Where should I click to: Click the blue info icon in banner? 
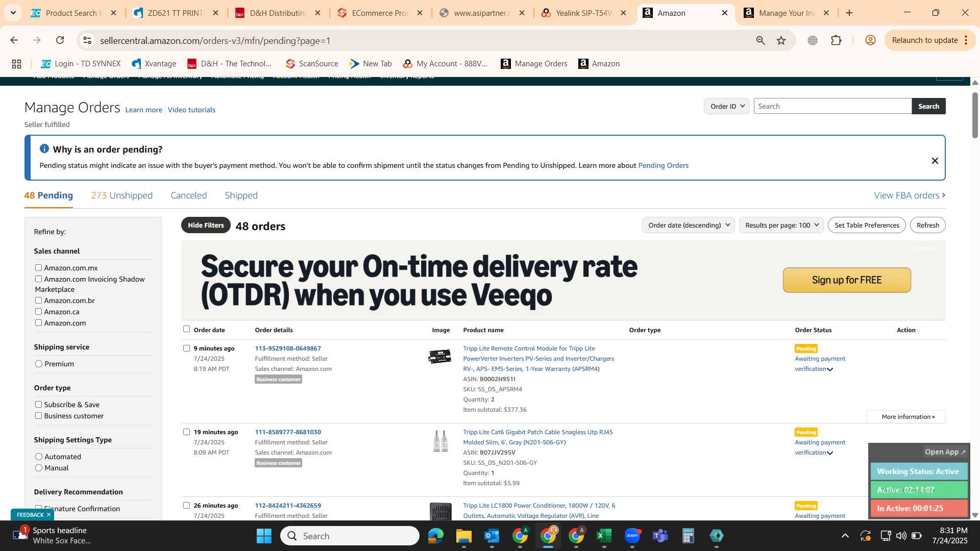(x=44, y=148)
